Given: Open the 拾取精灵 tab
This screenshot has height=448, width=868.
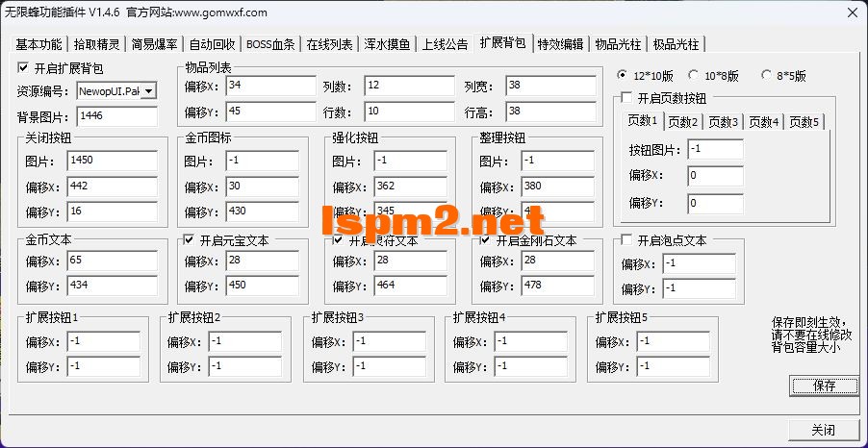Looking at the screenshot, I should point(97,44).
